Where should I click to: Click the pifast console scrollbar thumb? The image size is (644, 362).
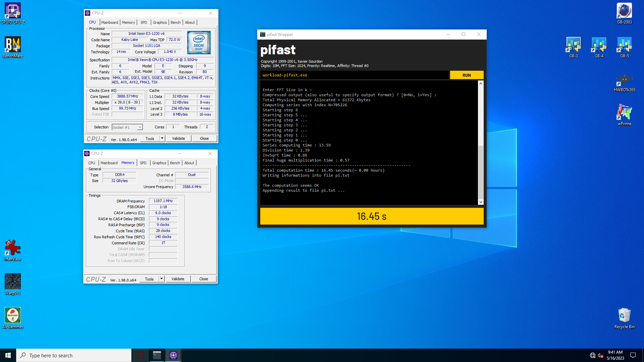coord(481,172)
